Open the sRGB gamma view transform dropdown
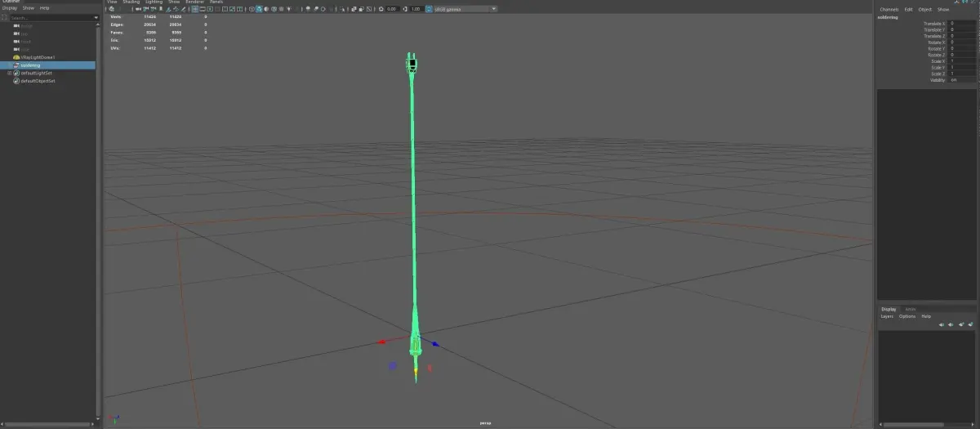The height and width of the screenshot is (429, 980). click(464, 9)
